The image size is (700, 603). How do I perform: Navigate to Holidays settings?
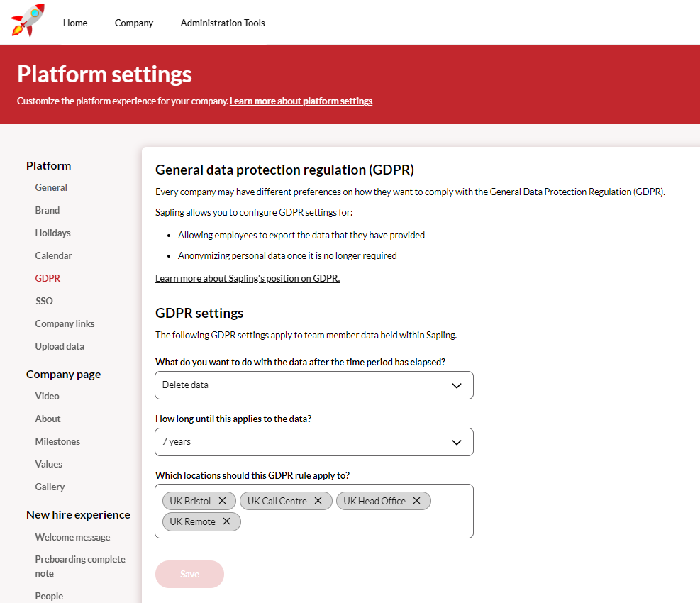(x=52, y=233)
